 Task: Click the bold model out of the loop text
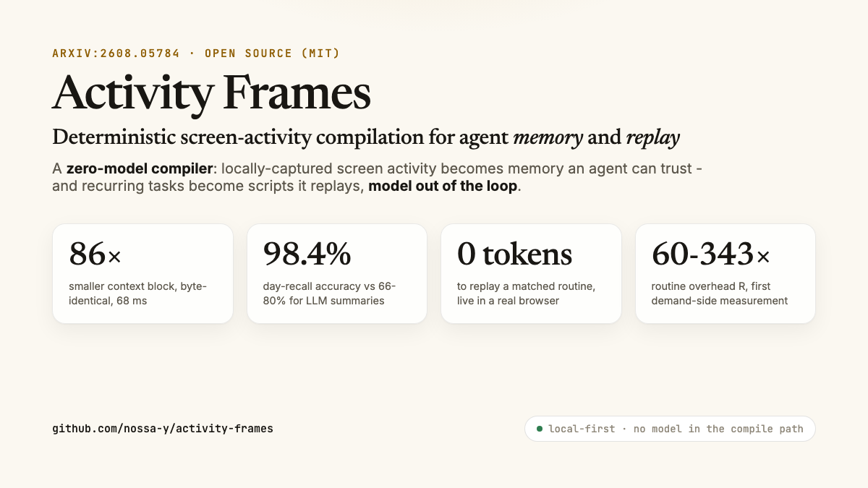443,187
